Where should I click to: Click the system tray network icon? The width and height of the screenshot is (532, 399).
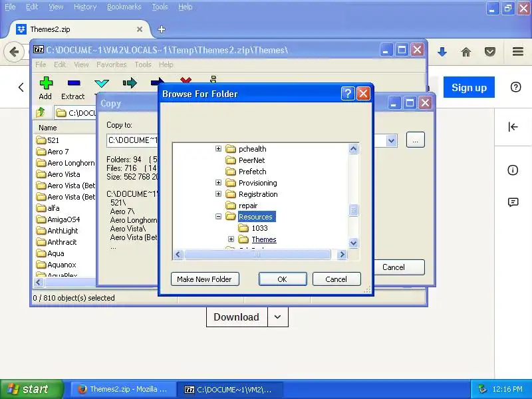coord(481,389)
